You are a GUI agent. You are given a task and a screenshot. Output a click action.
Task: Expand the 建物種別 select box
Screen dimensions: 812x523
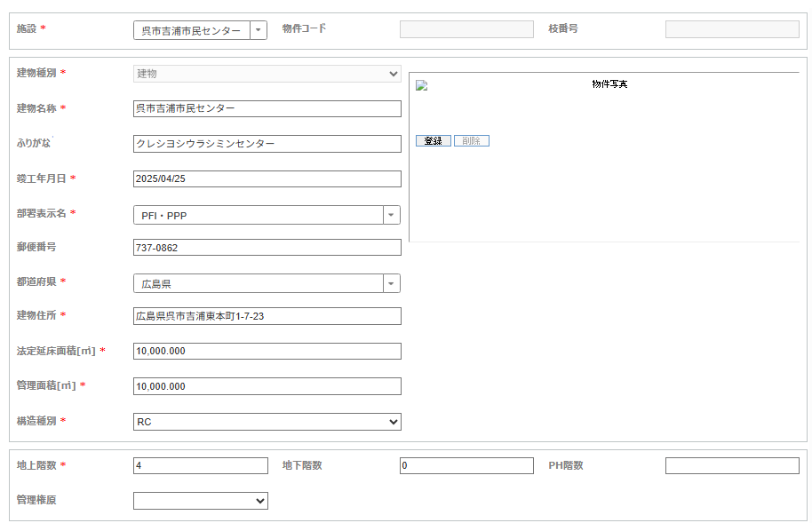pos(267,74)
